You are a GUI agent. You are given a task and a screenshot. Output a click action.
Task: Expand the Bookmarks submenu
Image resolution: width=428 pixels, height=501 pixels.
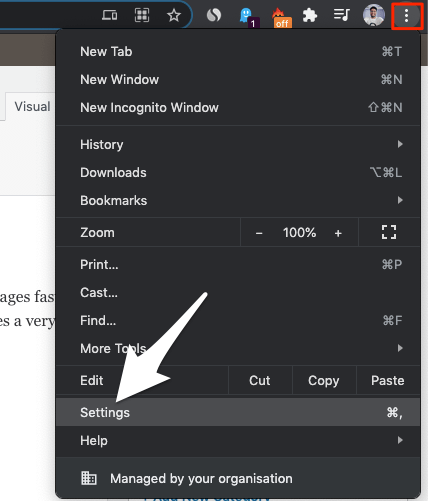(238, 201)
